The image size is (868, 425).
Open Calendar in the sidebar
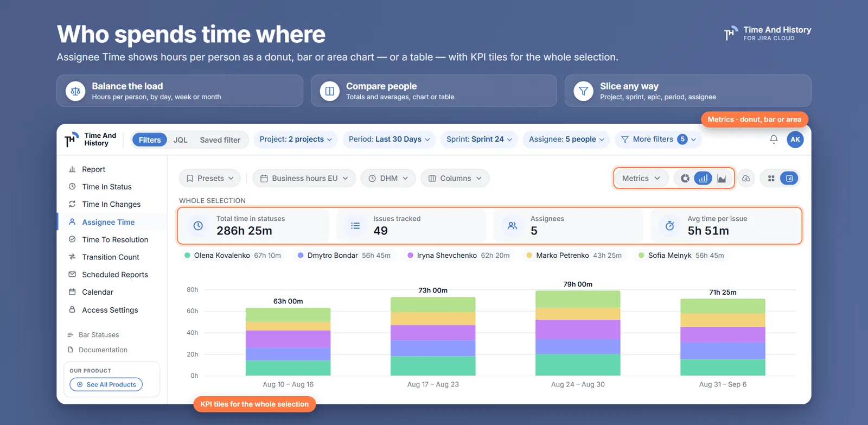(x=98, y=292)
